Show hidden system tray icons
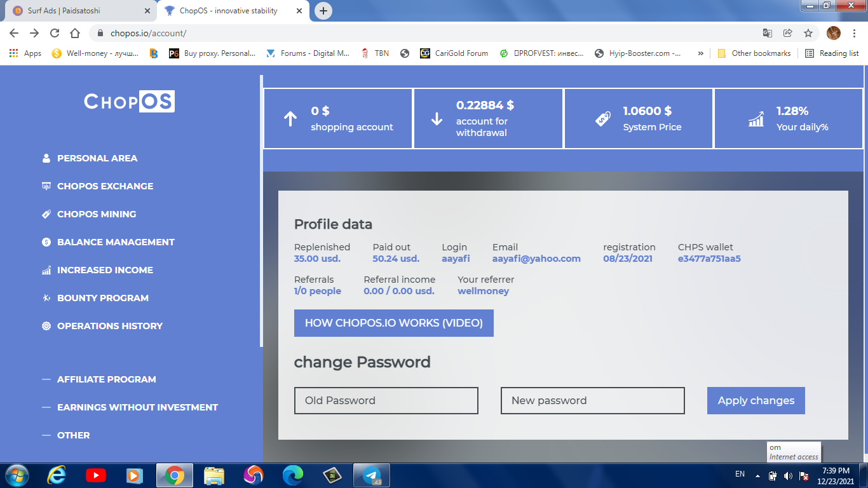 757,475
